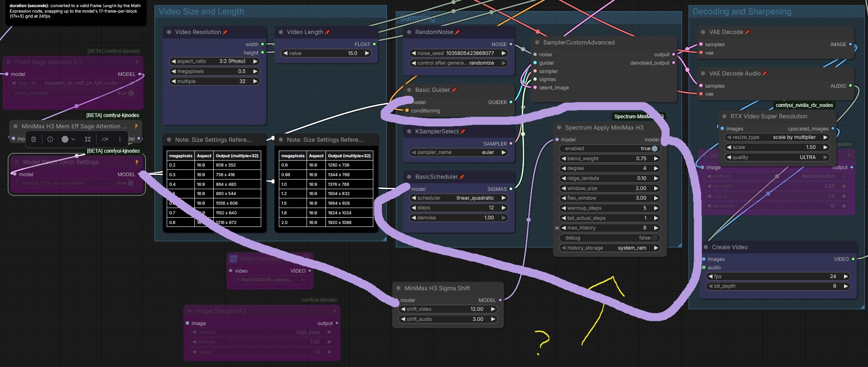Open the aspect_ratio dropdown
This screenshot has width=868, height=367.
pyautogui.click(x=215, y=61)
